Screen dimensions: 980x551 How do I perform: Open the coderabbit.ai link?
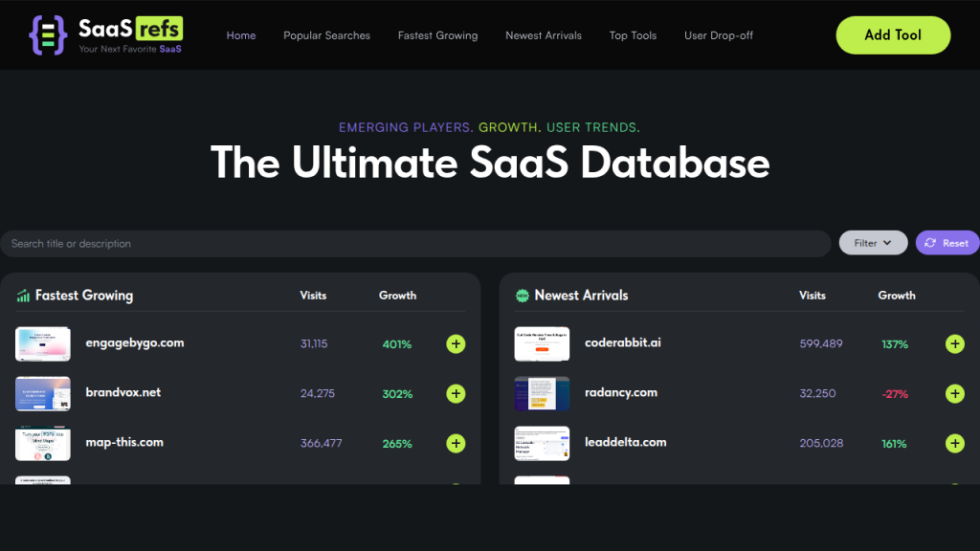(622, 342)
